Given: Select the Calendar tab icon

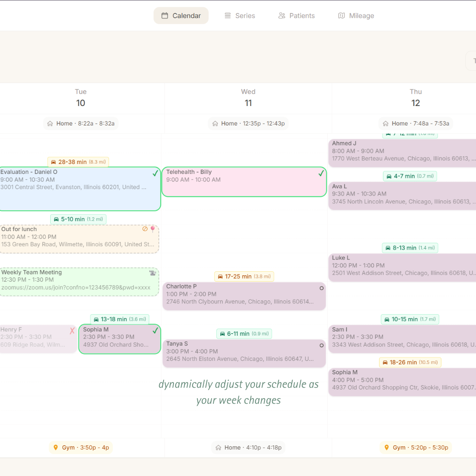Looking at the screenshot, I should (165, 15).
